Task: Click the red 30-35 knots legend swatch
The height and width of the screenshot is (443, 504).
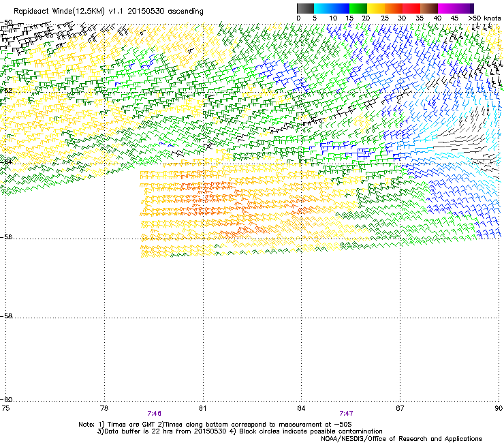Action: 411,8
